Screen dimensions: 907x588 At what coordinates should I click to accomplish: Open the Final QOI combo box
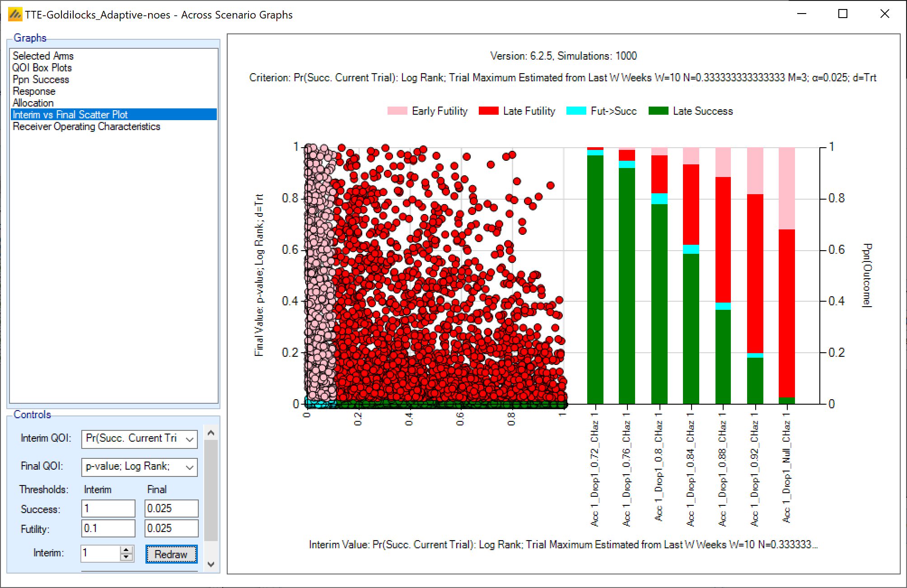coord(190,467)
